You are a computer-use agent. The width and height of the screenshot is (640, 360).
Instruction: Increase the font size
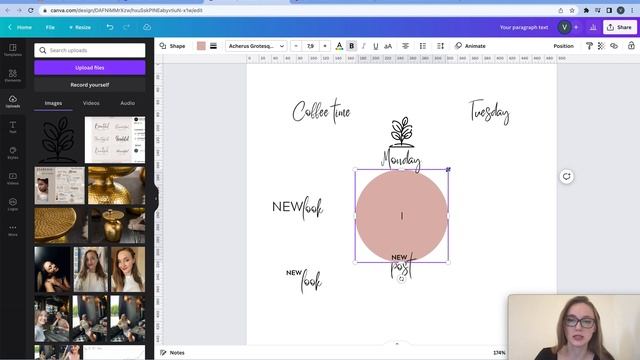[x=325, y=46]
